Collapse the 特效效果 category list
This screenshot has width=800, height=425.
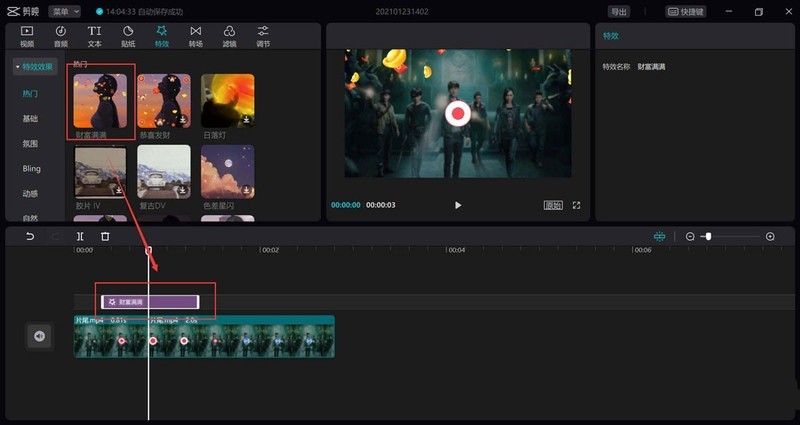(18, 67)
